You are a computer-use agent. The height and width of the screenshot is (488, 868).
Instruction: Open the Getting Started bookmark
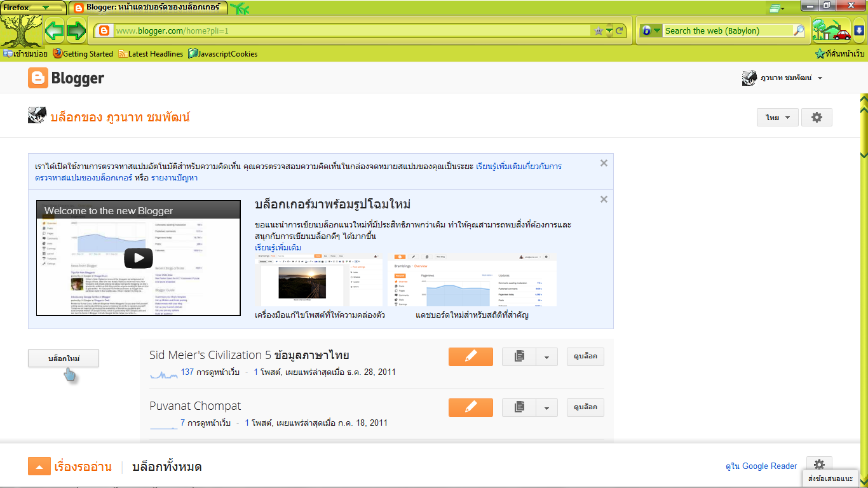[x=83, y=54]
